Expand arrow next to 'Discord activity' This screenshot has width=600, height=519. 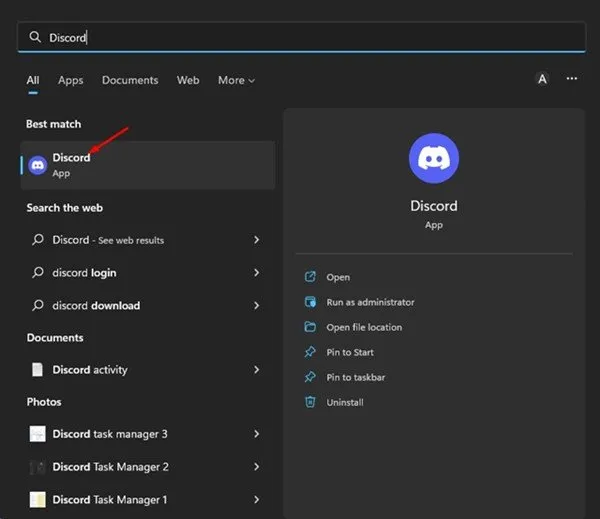[256, 370]
